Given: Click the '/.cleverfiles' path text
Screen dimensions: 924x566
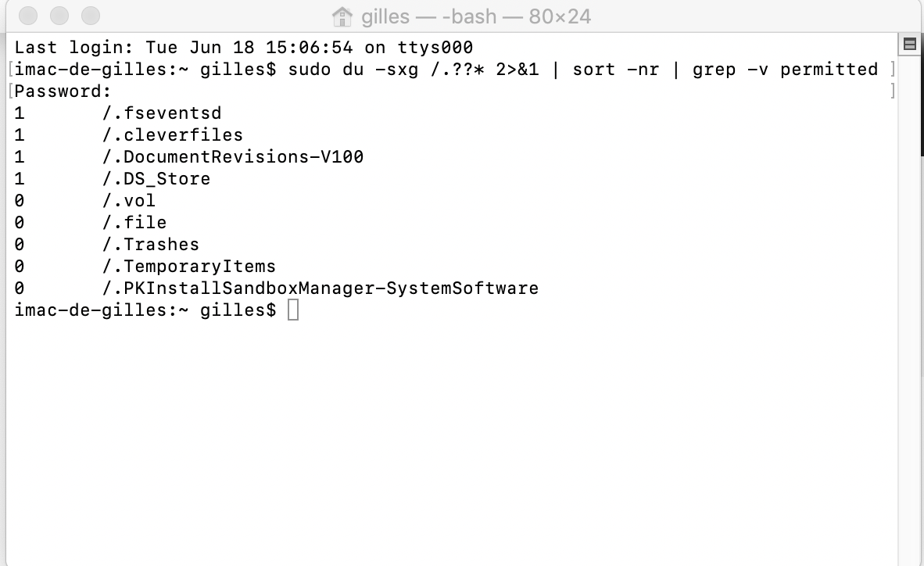Looking at the screenshot, I should 173,135.
